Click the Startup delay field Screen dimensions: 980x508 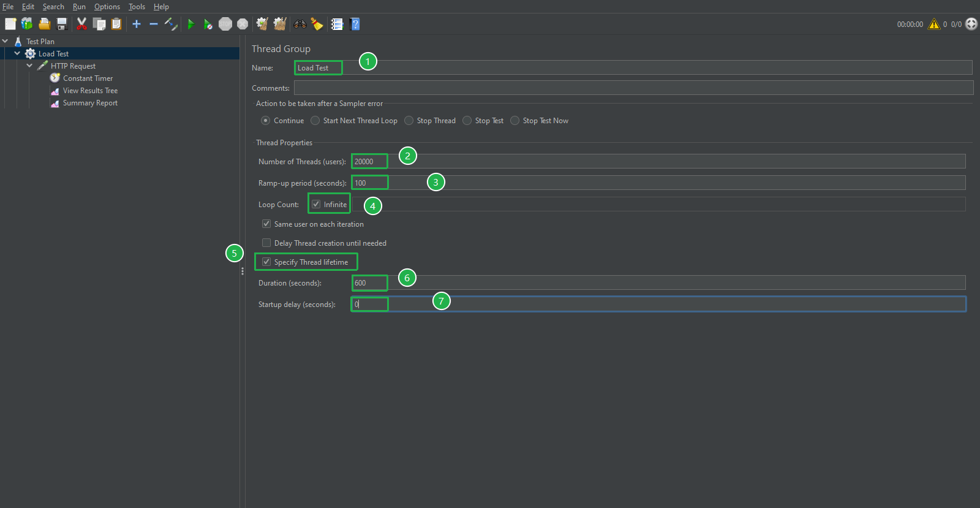point(658,304)
